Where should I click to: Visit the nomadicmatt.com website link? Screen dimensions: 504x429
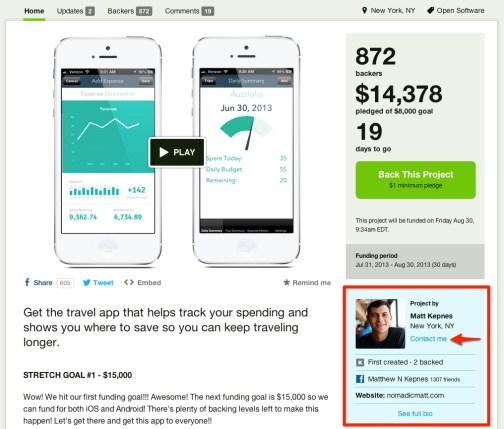(415, 396)
